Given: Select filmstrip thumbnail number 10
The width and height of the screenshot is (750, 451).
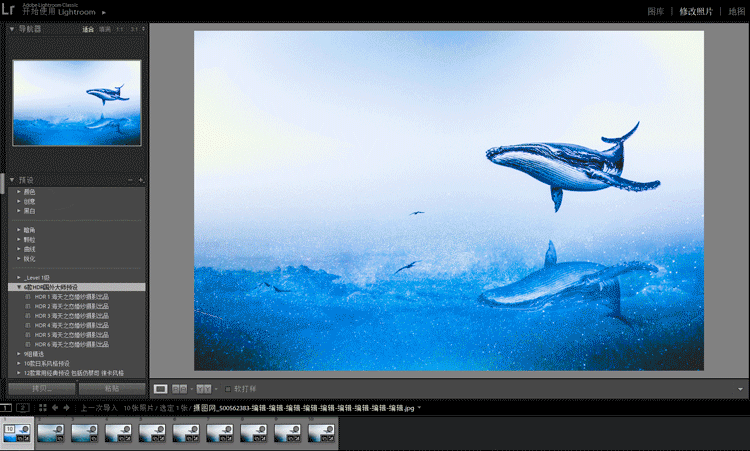Looking at the screenshot, I should click(322, 433).
